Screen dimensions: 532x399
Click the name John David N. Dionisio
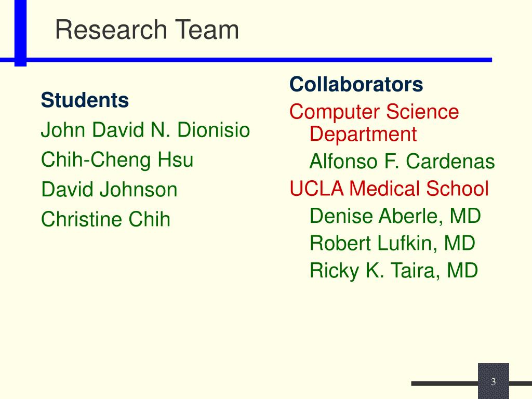point(145,130)
